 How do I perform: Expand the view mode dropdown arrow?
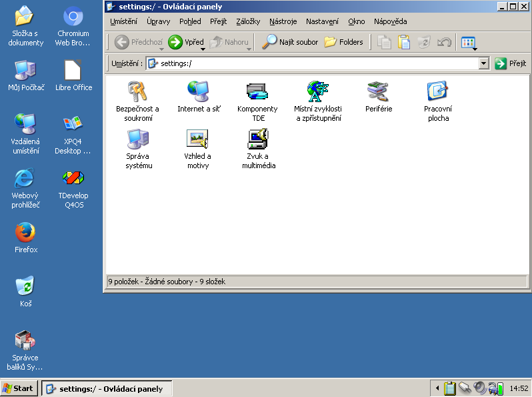(x=475, y=49)
